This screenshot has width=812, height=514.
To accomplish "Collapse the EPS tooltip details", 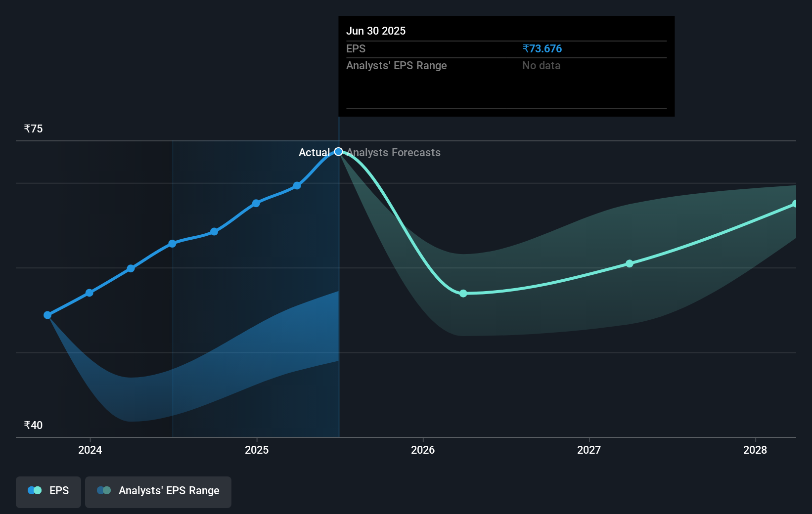I will coord(356,48).
